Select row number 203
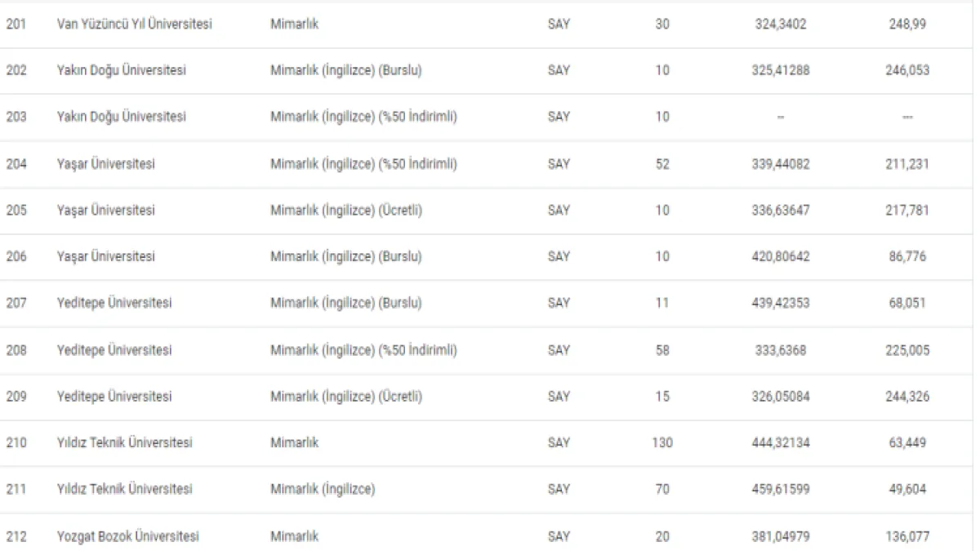Image resolution: width=980 pixels, height=551 pixels. tap(16, 117)
